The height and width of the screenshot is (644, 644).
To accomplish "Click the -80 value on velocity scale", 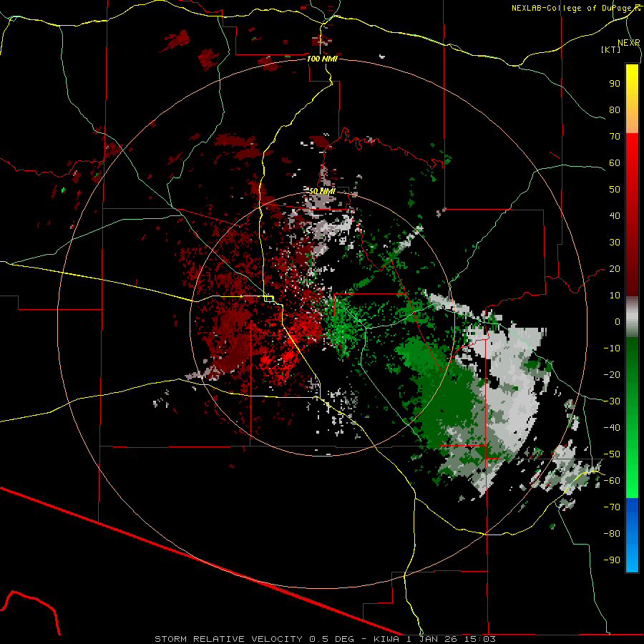I will point(612,534).
